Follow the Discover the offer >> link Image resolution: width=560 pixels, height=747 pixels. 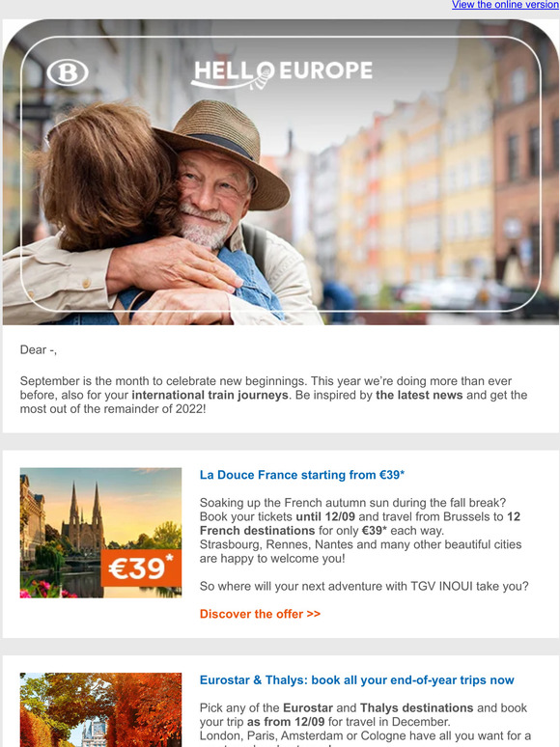[261, 614]
